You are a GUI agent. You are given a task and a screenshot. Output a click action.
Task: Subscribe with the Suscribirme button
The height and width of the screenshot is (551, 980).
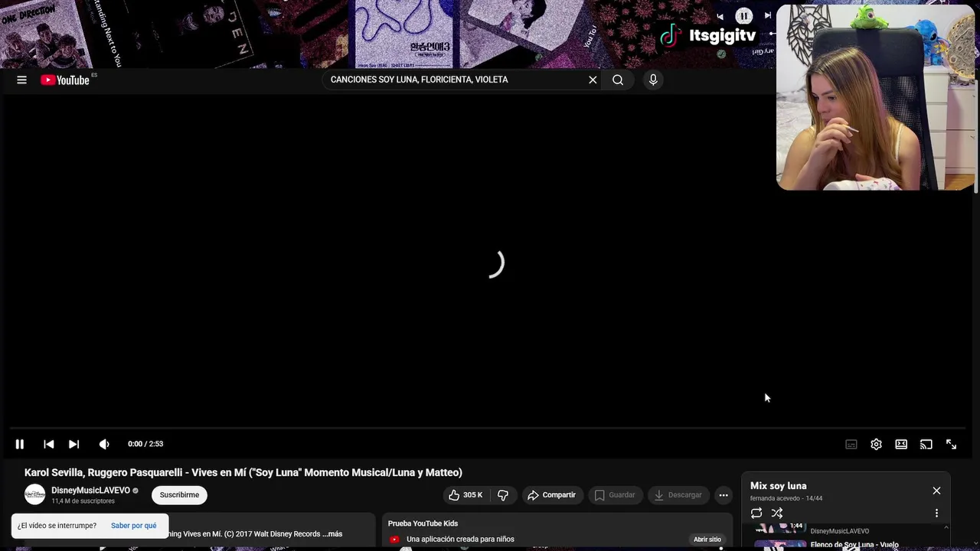(x=179, y=495)
